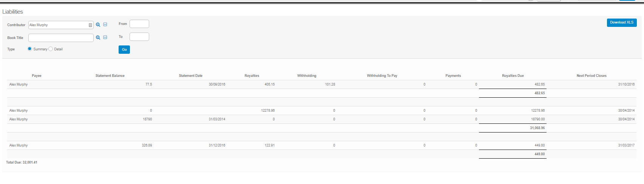Image resolution: width=644 pixels, height=184 pixels.
Task: Clear the Book Title field with minus icon
Action: [x=105, y=37]
